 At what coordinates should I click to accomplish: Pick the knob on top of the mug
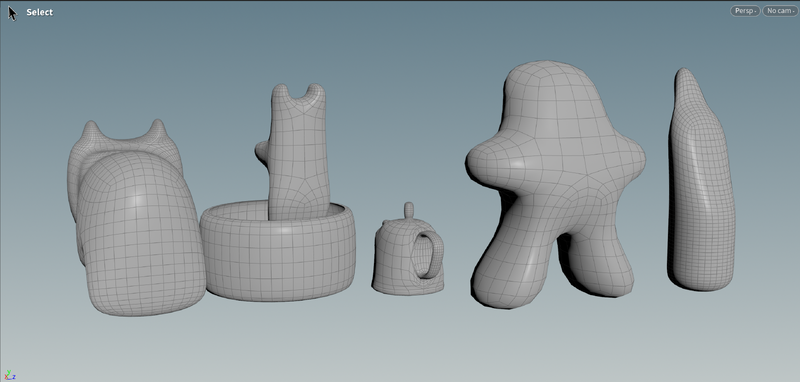[409, 210]
